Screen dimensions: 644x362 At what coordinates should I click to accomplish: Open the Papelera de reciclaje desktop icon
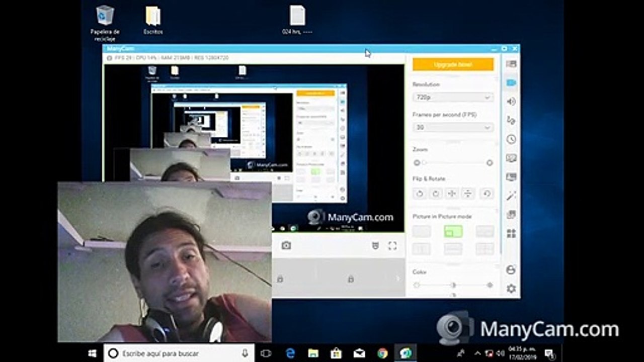point(105,23)
